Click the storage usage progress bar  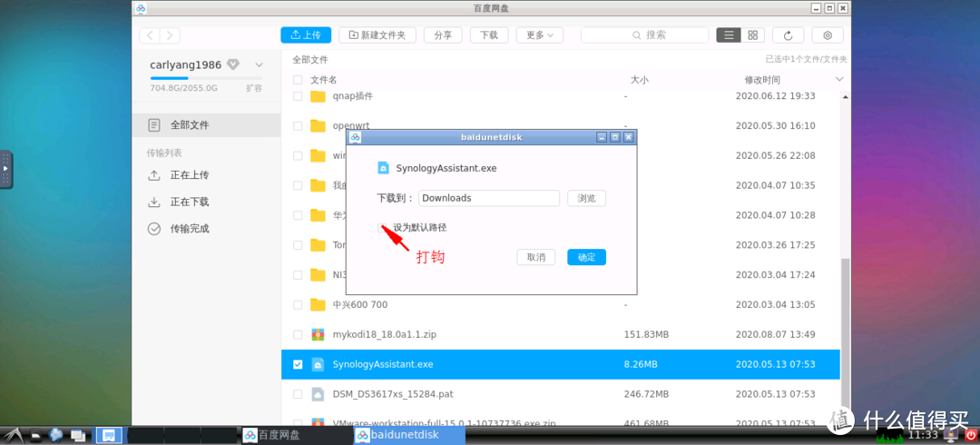click(x=206, y=78)
